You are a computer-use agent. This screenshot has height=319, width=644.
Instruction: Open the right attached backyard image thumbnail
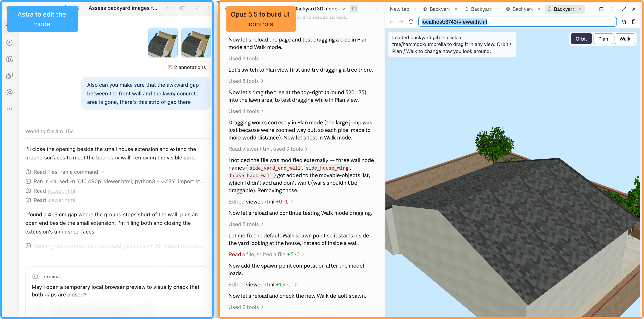tap(196, 43)
